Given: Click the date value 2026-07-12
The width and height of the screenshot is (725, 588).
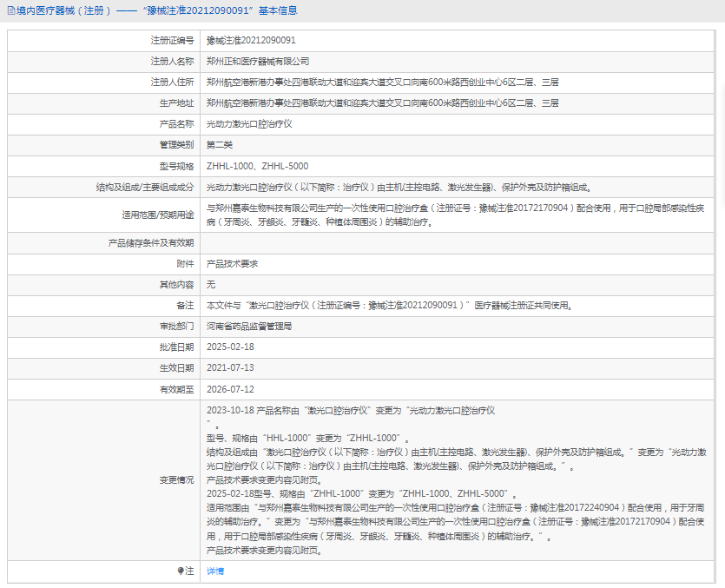Looking at the screenshot, I should coord(230,390).
